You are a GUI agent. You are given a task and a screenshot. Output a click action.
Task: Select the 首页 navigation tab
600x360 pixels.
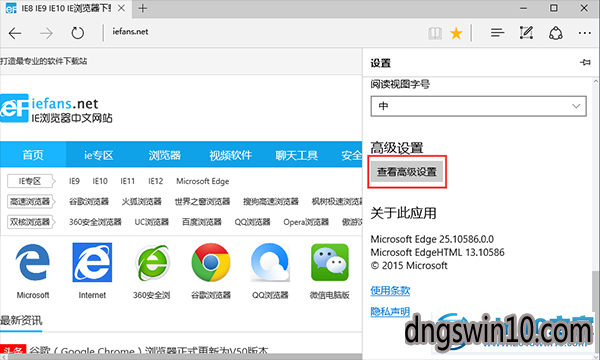point(33,155)
